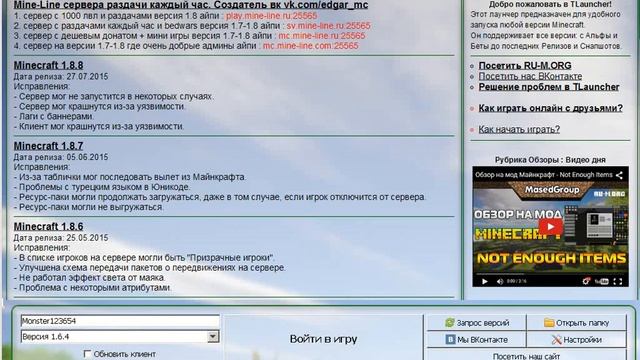Open the Версия 1.6.4 dropdown arrow
640x360 pixels.
point(213,337)
